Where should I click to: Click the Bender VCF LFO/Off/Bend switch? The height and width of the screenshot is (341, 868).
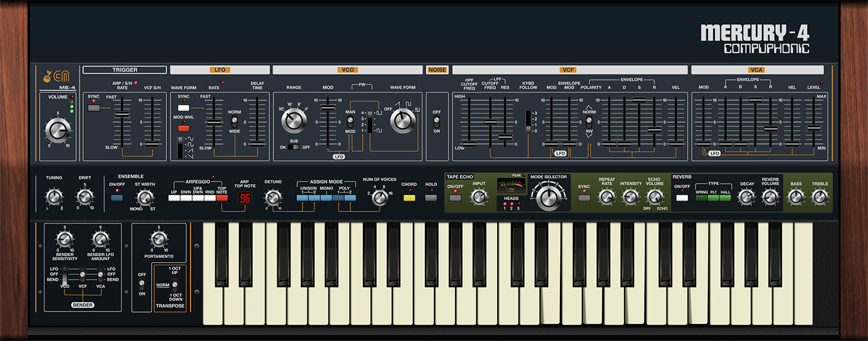pos(83,274)
